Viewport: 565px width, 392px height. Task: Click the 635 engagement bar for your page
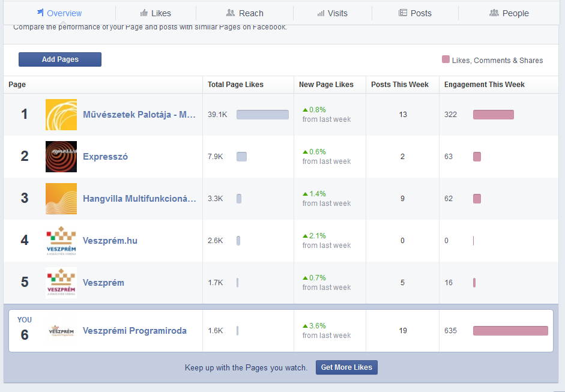click(510, 331)
